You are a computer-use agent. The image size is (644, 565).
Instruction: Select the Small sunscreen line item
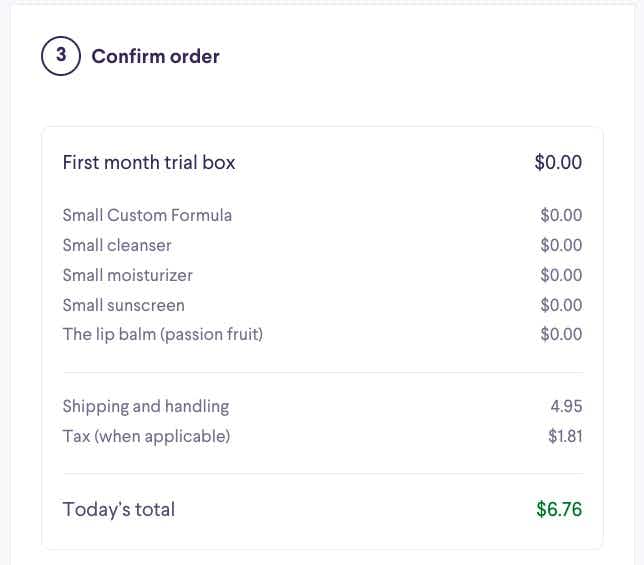coord(123,305)
